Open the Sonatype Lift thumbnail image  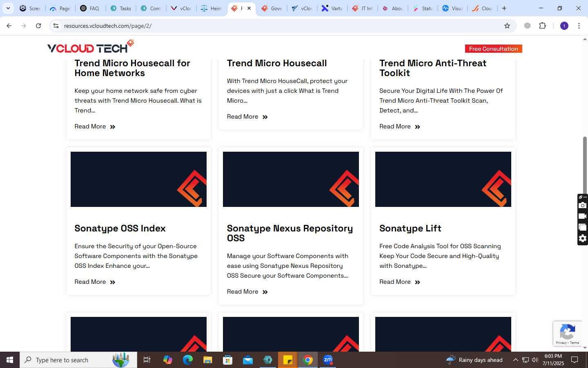tap(443, 179)
